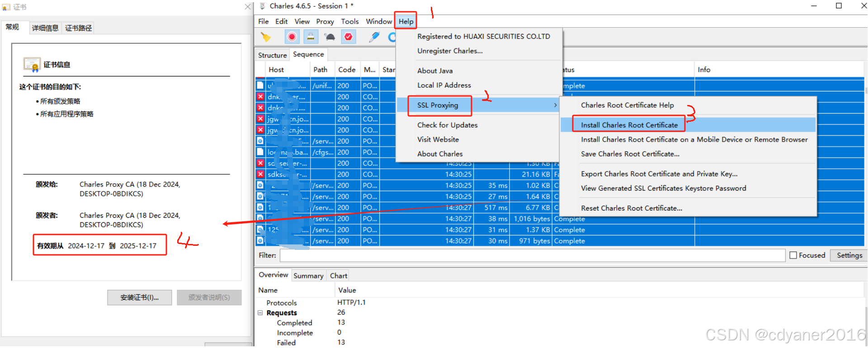Switch to the Chart tab
Viewport: 868px width, 349px height.
339,276
